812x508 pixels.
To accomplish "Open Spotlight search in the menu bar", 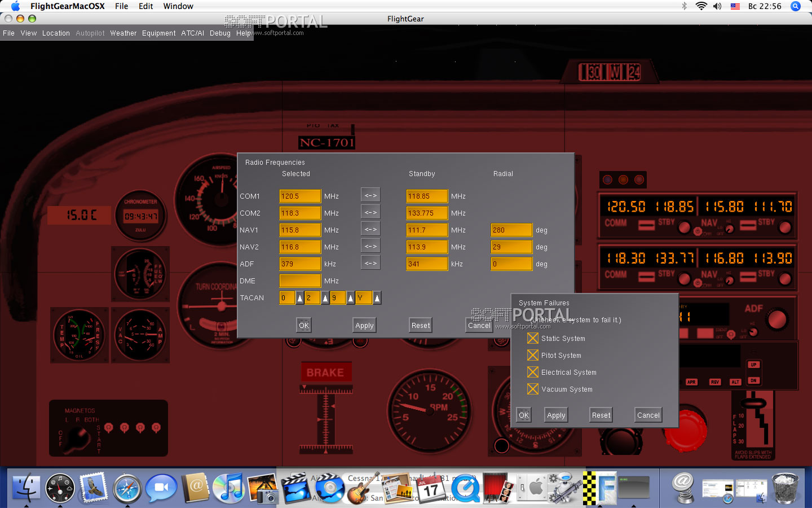I will (x=796, y=6).
